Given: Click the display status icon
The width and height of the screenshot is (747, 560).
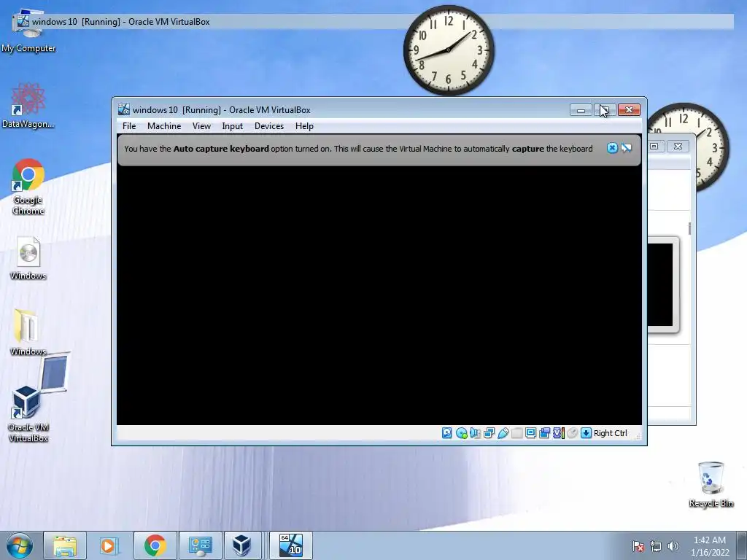Looking at the screenshot, I should coord(531,433).
